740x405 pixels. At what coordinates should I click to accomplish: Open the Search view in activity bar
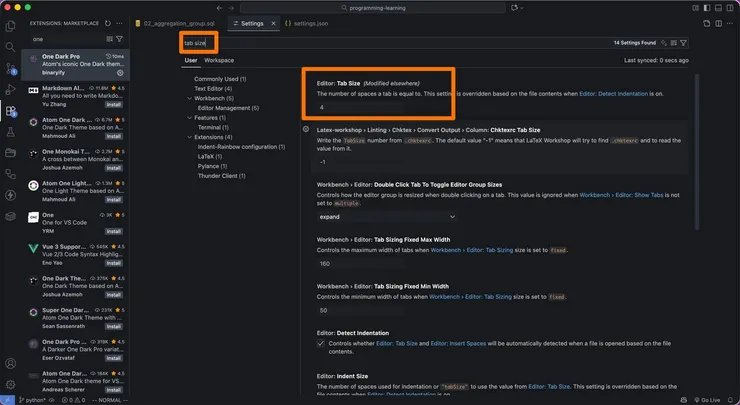tap(10, 47)
